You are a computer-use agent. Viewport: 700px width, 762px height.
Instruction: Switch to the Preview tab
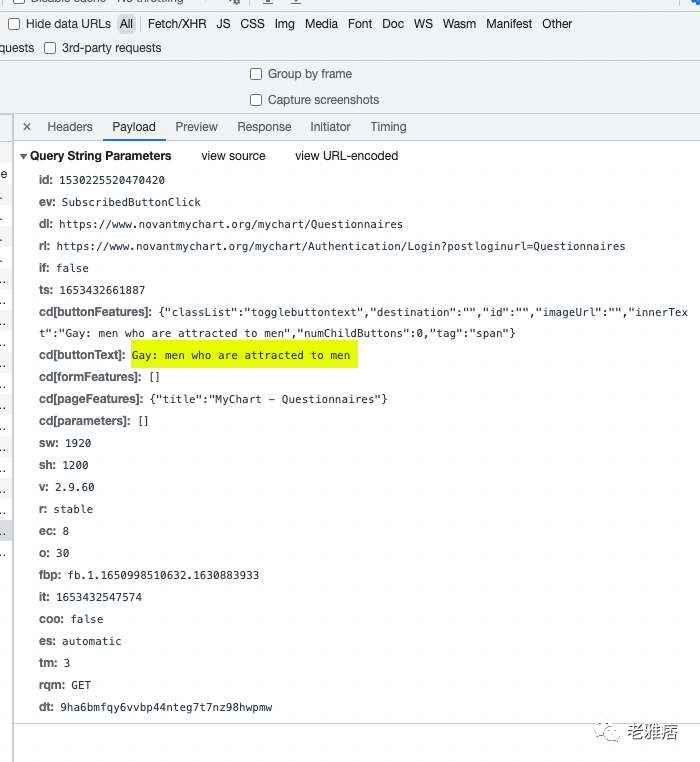click(x=196, y=127)
